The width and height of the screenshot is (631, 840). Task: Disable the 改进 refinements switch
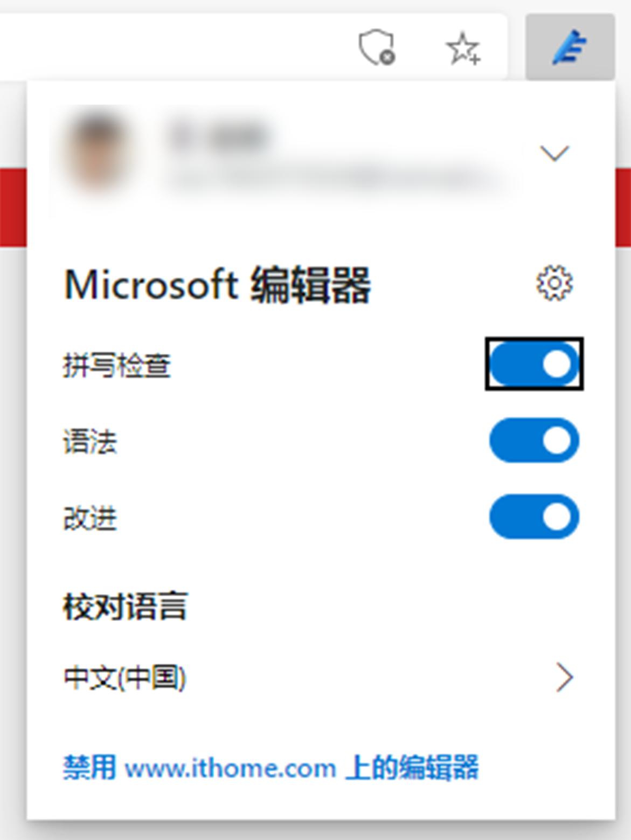535,517
